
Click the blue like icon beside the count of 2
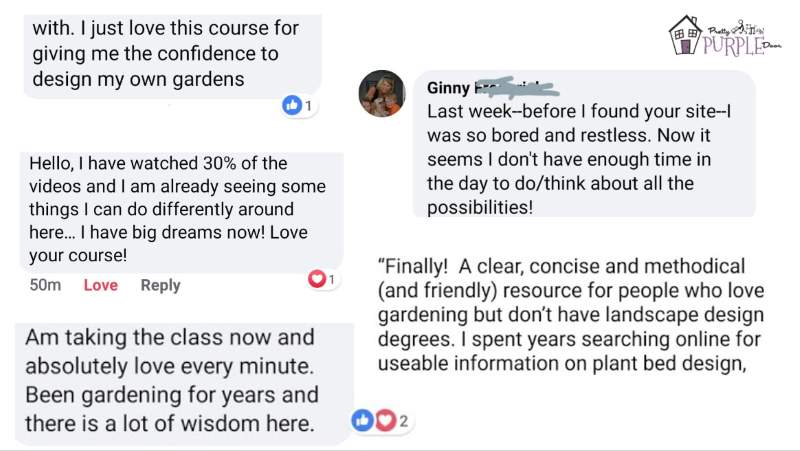(361, 421)
